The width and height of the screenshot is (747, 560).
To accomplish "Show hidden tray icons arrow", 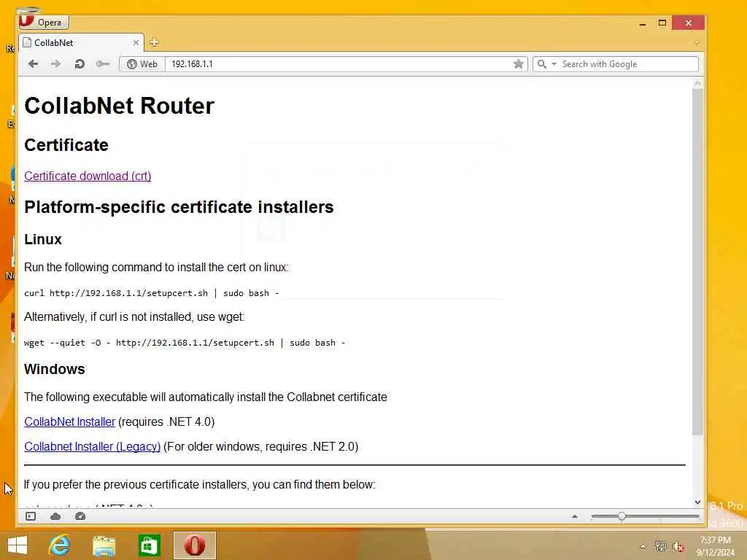I will point(643,546).
